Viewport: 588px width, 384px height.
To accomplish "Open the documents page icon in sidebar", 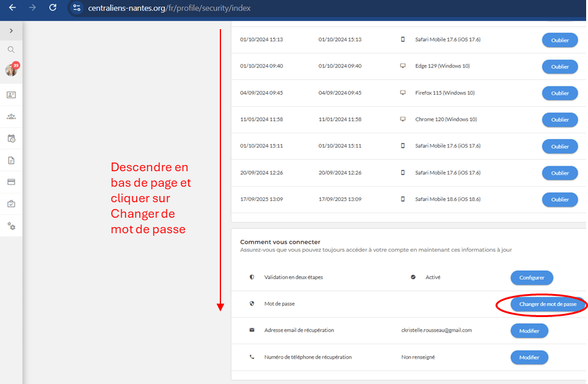I will pos(11,160).
